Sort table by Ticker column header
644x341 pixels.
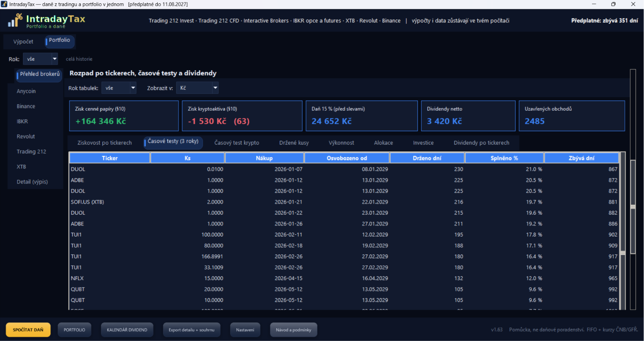click(x=109, y=158)
